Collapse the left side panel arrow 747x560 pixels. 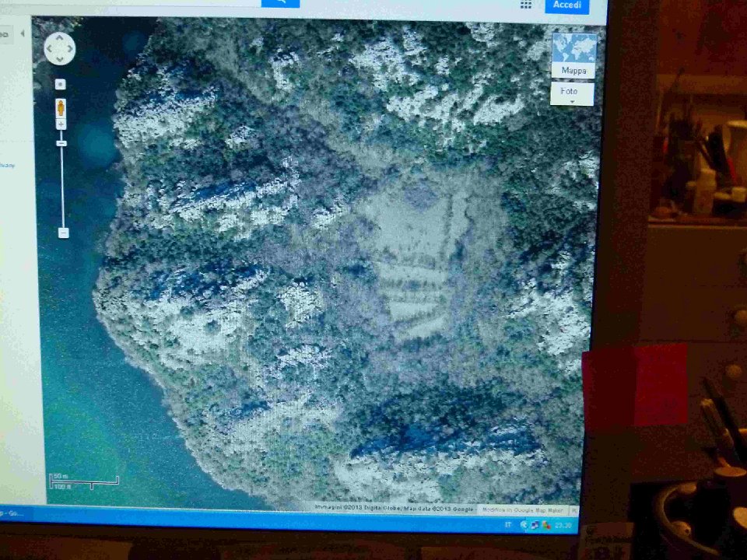(22, 33)
